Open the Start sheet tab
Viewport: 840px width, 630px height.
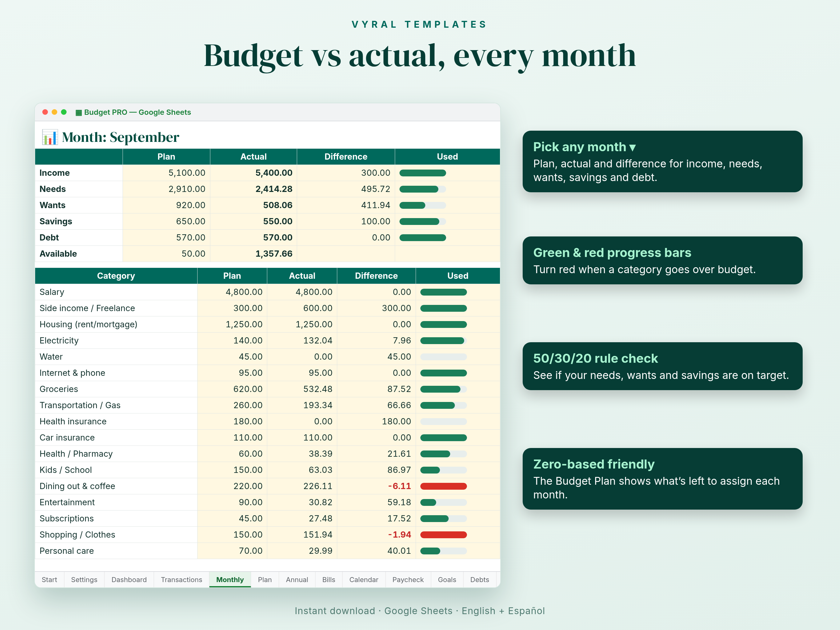(49, 580)
